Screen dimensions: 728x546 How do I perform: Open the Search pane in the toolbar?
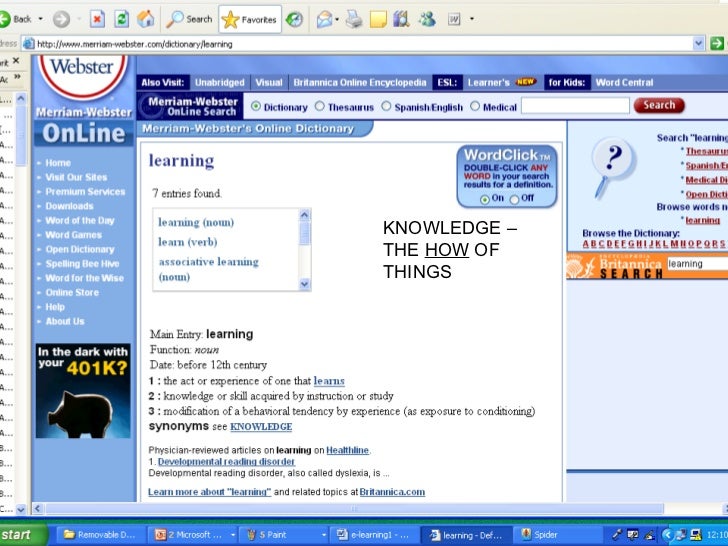point(189,19)
